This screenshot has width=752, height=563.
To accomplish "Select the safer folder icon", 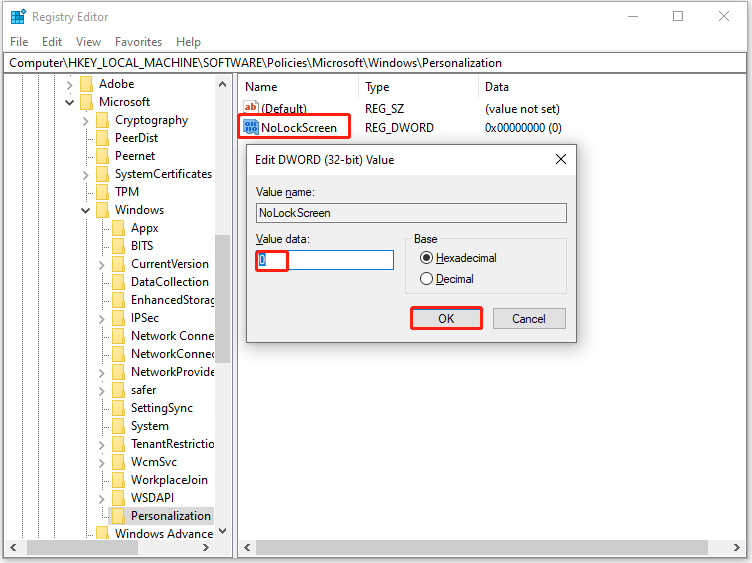I will coord(118,390).
